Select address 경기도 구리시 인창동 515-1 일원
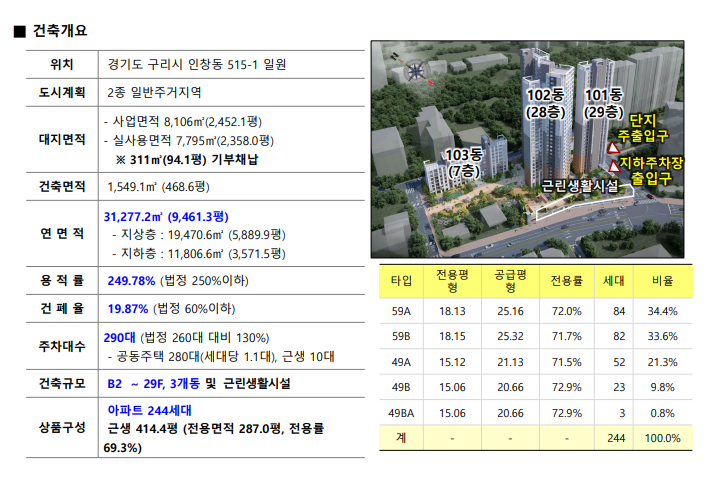Viewport: 711px width, 478px height. coord(197,64)
